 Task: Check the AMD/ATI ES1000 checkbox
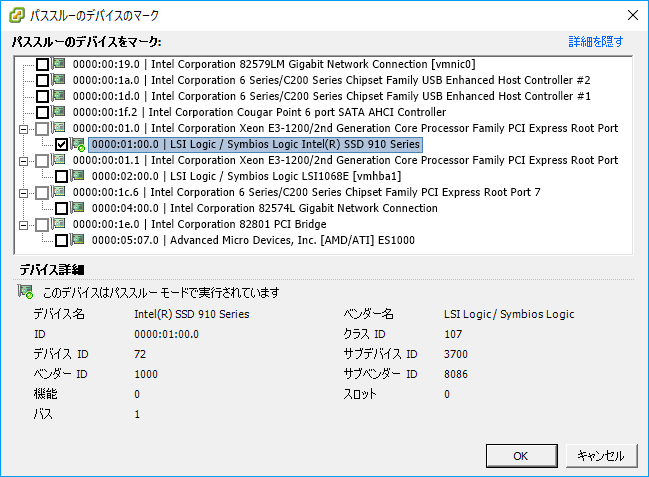(x=61, y=240)
